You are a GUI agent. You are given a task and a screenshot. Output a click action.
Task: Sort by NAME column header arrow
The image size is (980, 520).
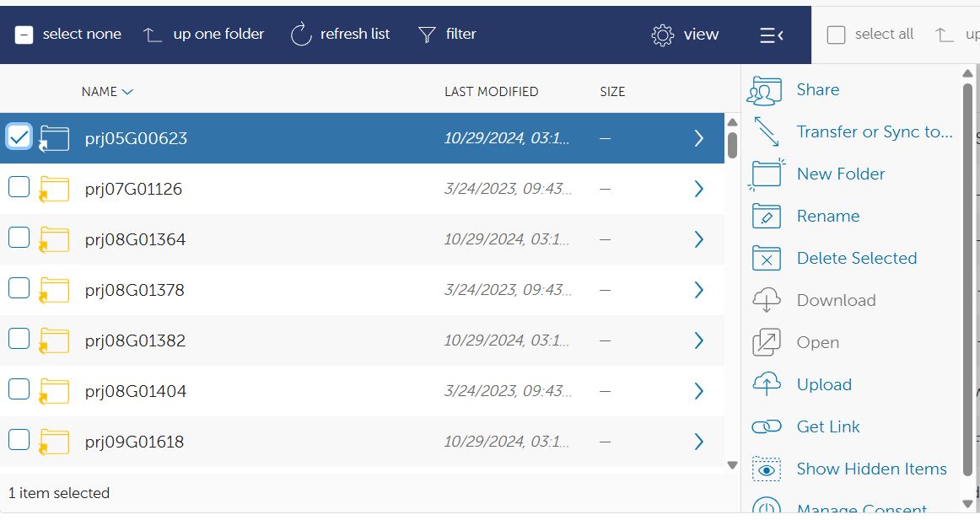tap(127, 92)
